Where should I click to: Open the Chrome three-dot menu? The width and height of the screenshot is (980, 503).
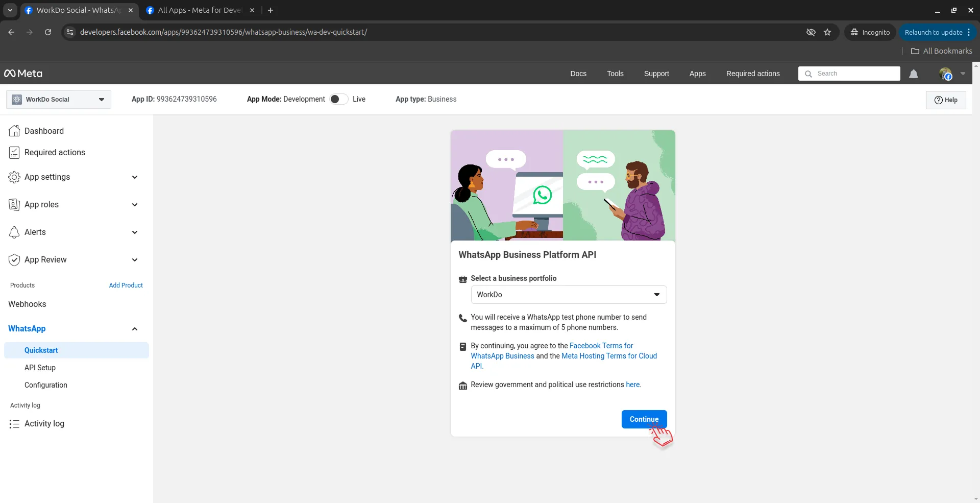tap(969, 32)
